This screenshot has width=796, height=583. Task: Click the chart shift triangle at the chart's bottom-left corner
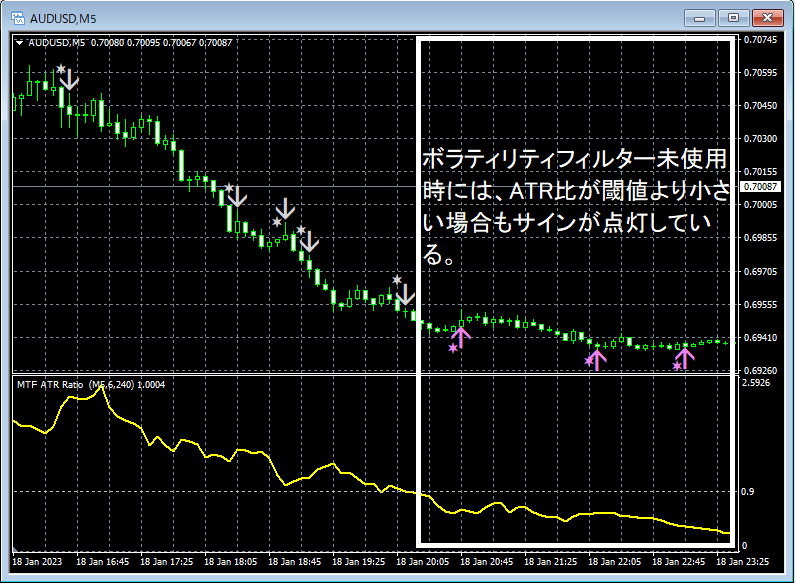tap(15, 550)
